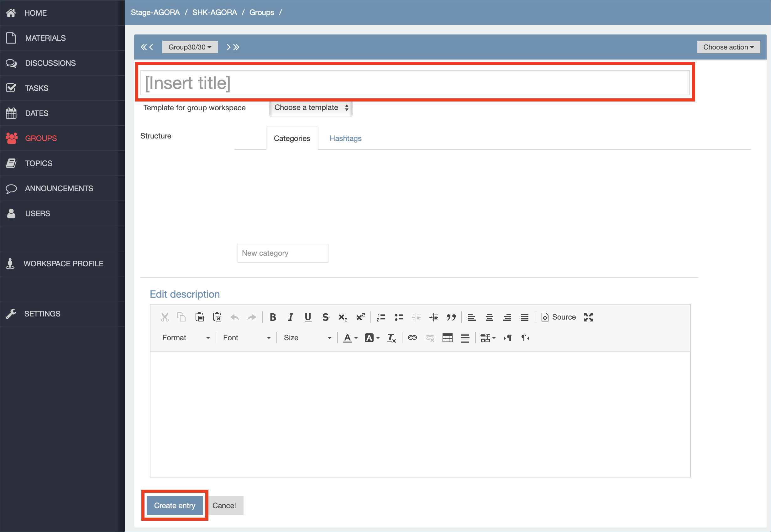Click the Increase indent icon
The image size is (771, 532).
434,317
